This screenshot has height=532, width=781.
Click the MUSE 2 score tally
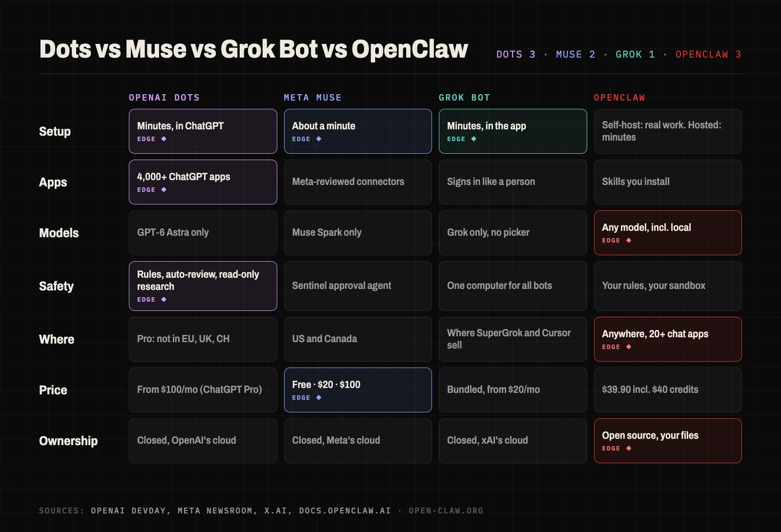point(575,54)
